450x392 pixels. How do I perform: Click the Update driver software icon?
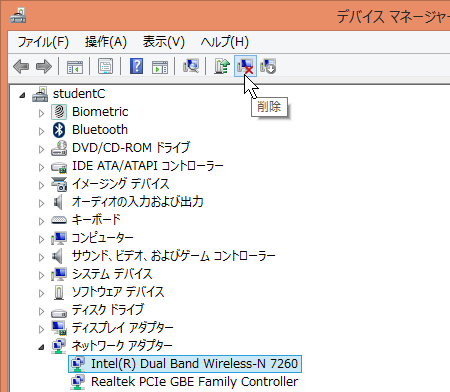222,66
